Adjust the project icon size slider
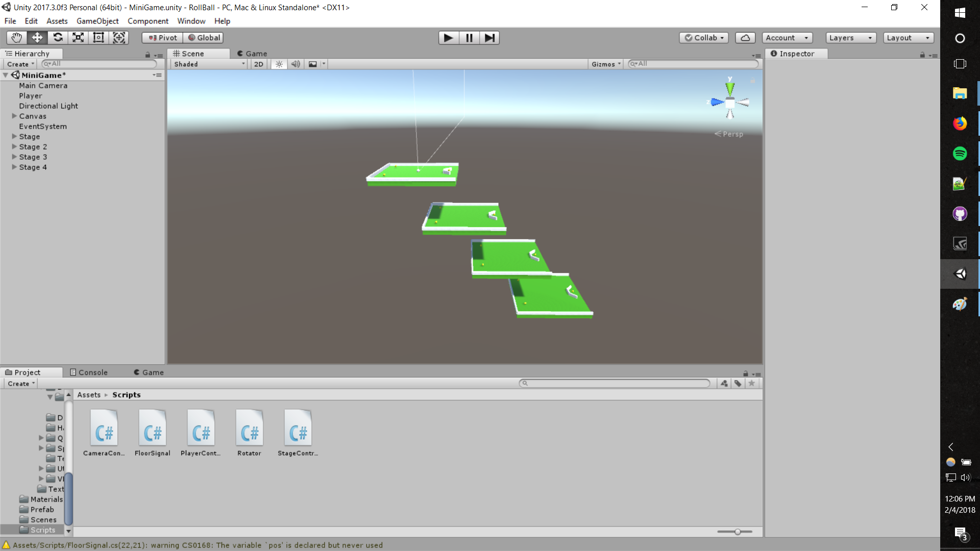Image resolution: width=980 pixels, height=551 pixels. [x=737, y=532]
